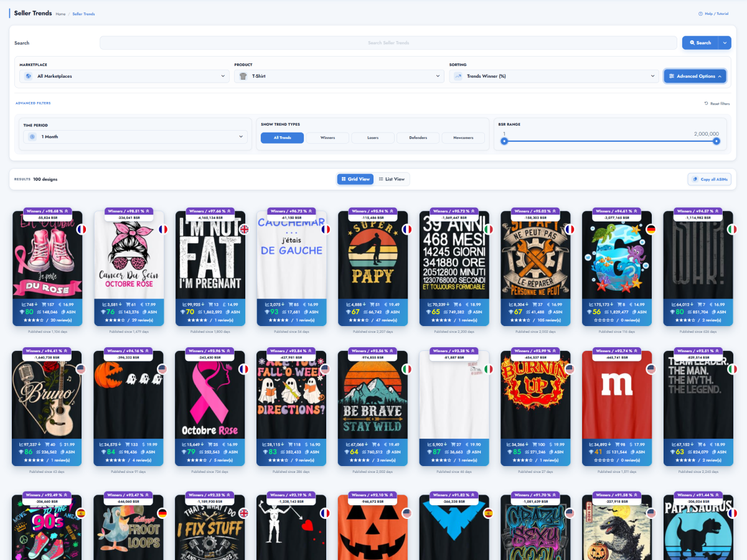Select the All Trends filter

click(282, 138)
